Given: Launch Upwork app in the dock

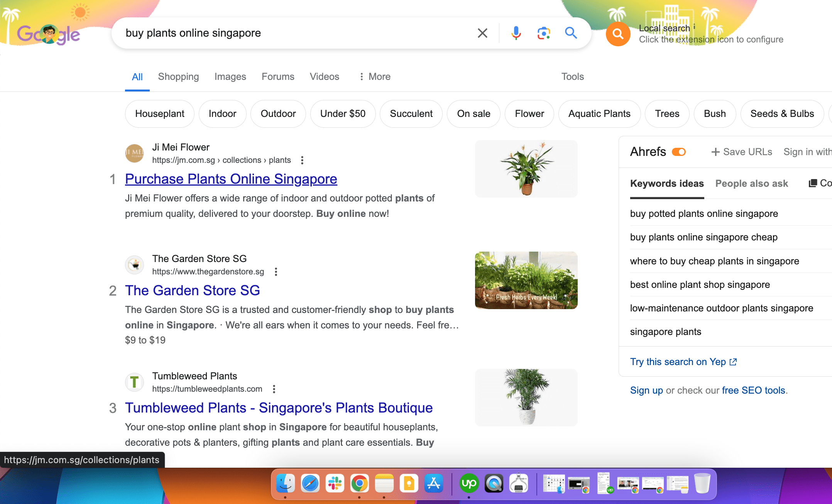Looking at the screenshot, I should 469,483.
